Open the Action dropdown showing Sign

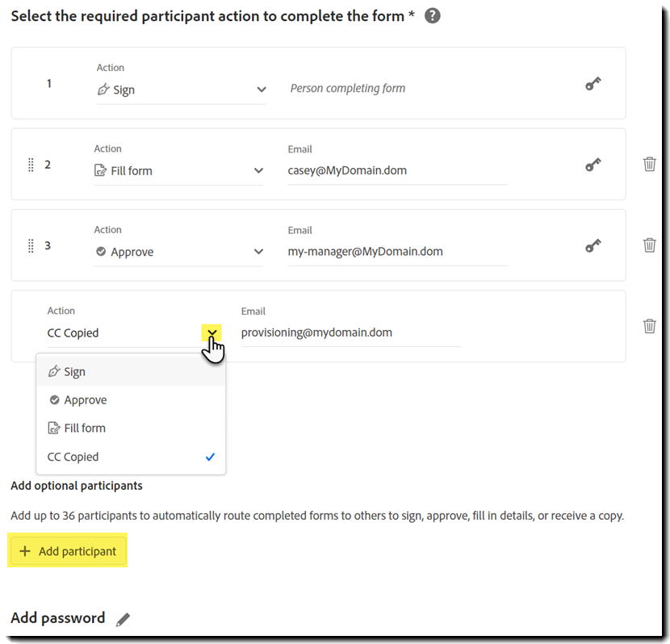260,90
